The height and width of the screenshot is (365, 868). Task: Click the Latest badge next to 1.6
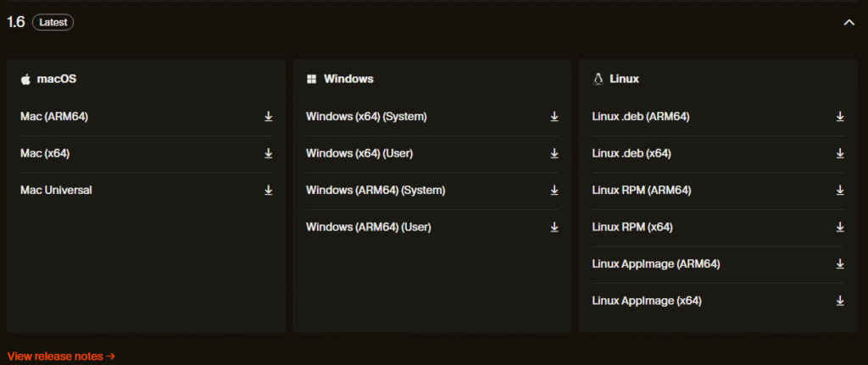[x=53, y=23]
